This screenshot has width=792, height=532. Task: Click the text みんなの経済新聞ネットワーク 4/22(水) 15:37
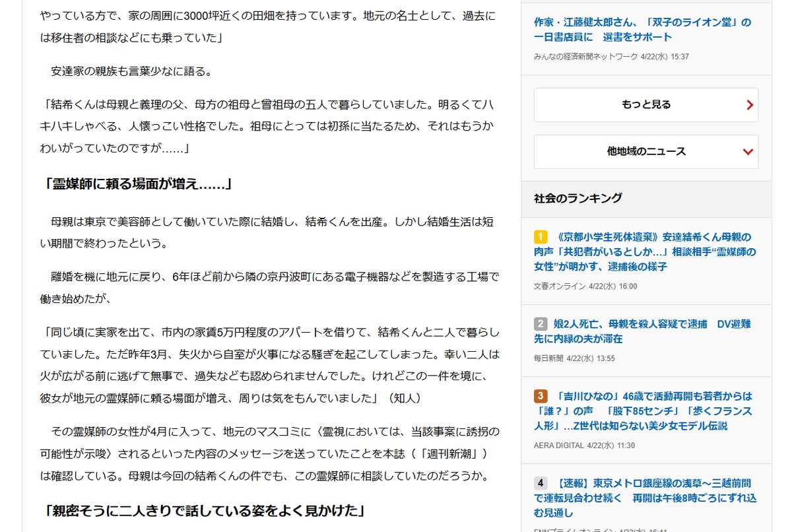(x=611, y=57)
